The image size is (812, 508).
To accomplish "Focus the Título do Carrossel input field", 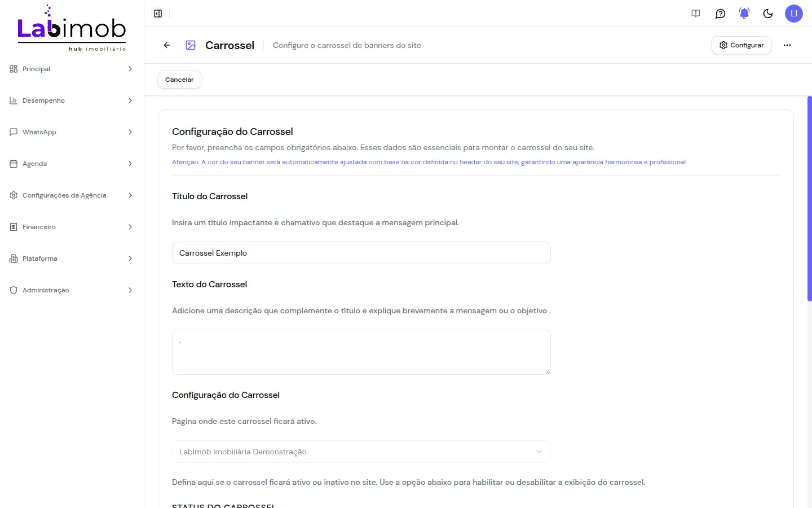I will tap(361, 253).
